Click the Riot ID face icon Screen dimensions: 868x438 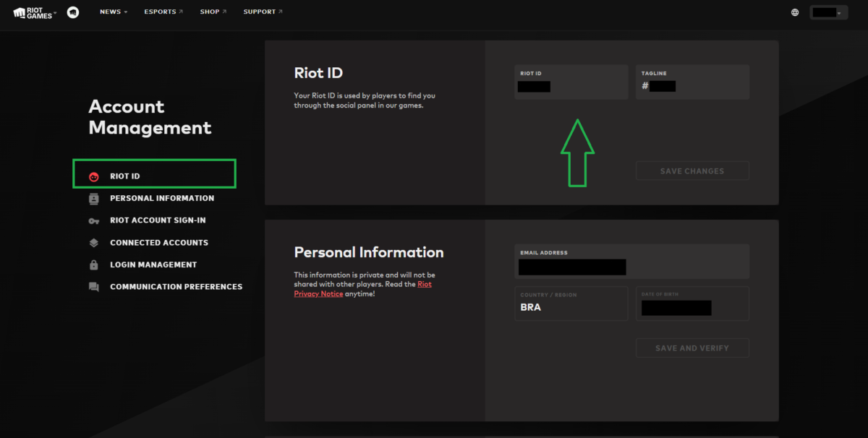point(93,176)
